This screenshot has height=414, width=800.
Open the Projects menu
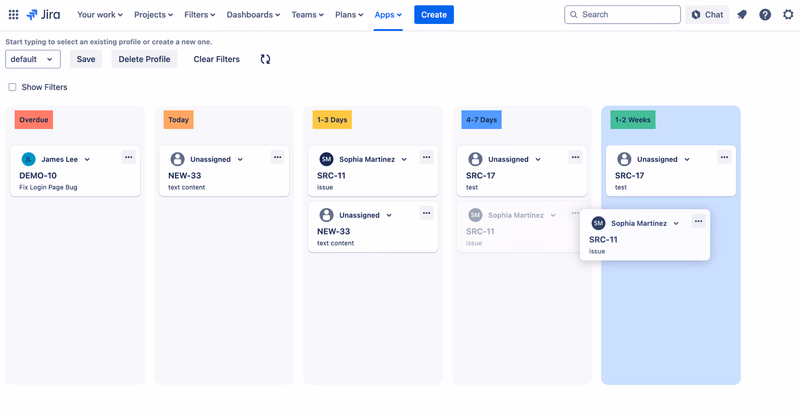tap(154, 15)
